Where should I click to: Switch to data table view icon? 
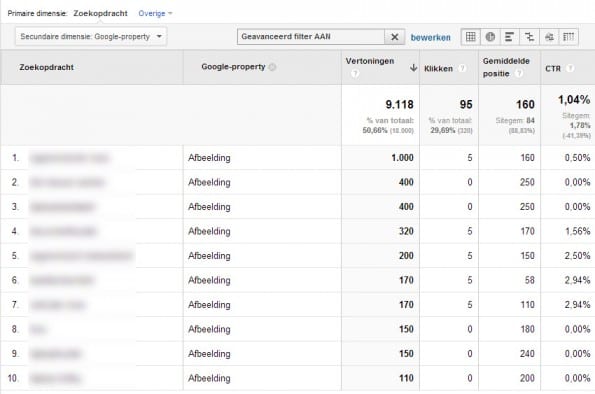click(x=471, y=37)
